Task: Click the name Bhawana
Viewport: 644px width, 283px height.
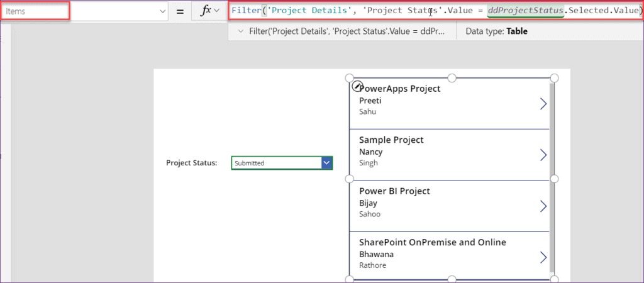Action: pyautogui.click(x=376, y=254)
